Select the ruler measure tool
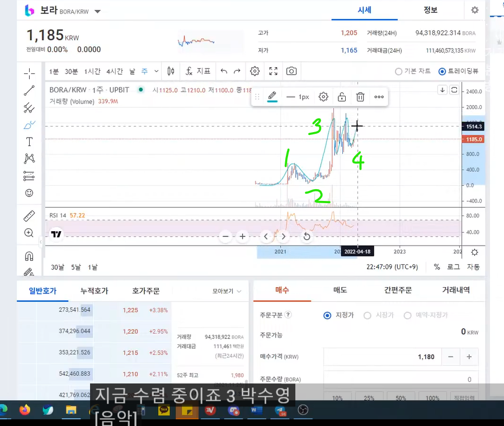The height and width of the screenshot is (426, 504). tap(29, 216)
